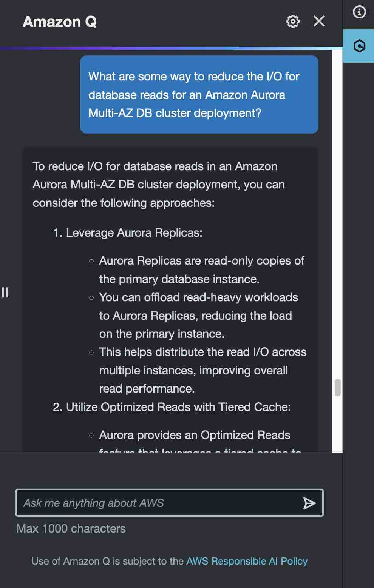Select the Amazon Q hexagon sidebar icon
This screenshot has height=588, width=374.
(359, 46)
